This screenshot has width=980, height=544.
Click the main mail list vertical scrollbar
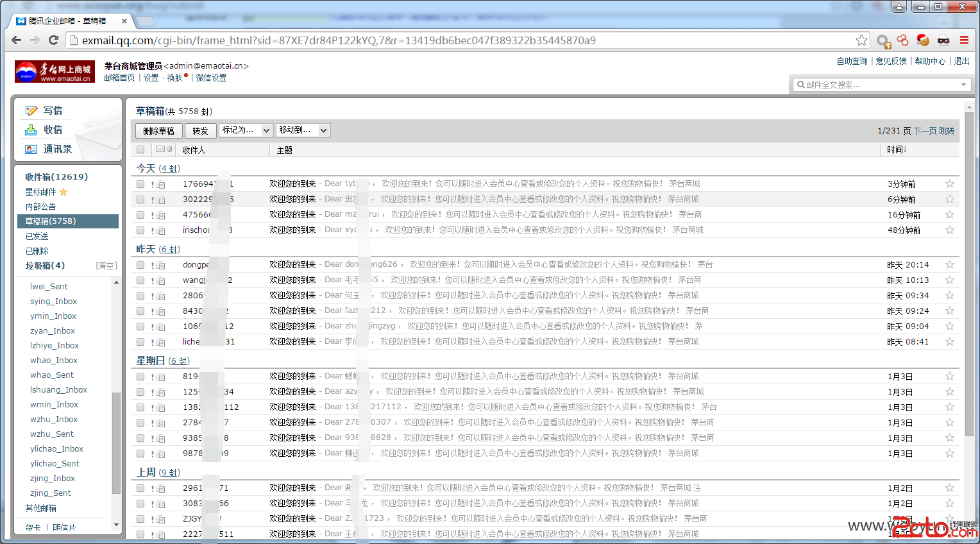coord(970,276)
